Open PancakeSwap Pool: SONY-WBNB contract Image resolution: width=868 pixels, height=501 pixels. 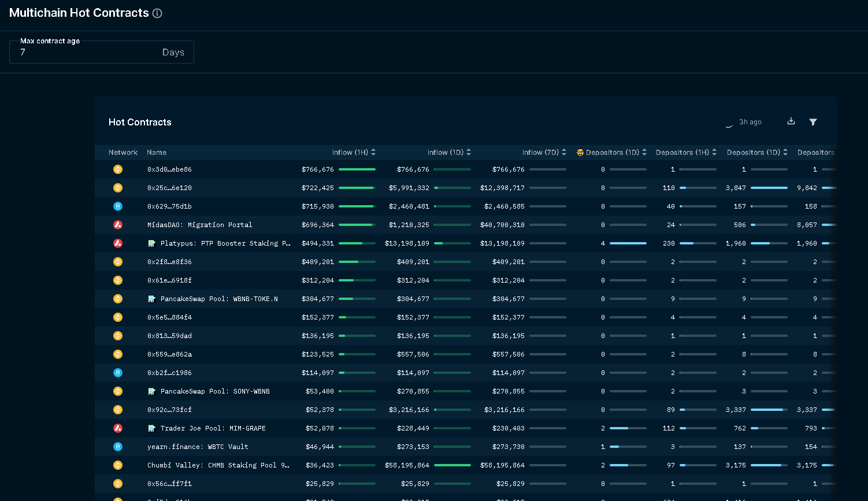(215, 391)
